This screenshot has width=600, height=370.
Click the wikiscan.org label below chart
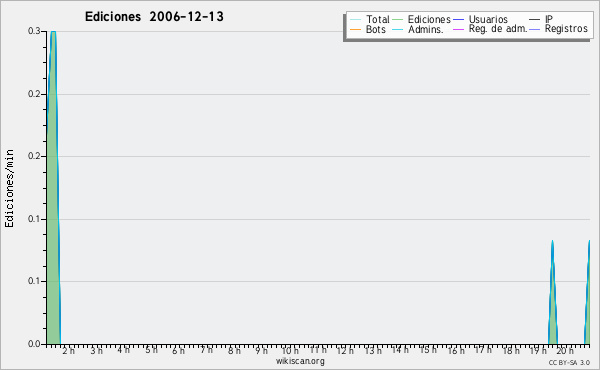click(x=300, y=361)
